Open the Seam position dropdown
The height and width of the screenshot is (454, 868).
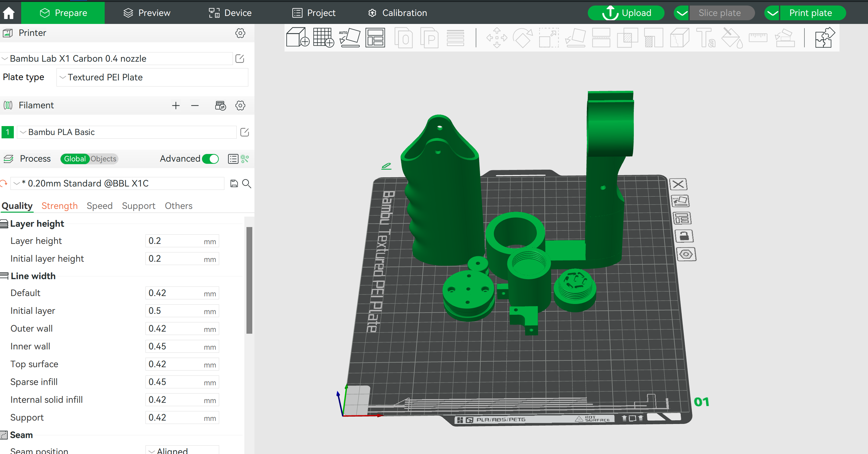coord(182,450)
